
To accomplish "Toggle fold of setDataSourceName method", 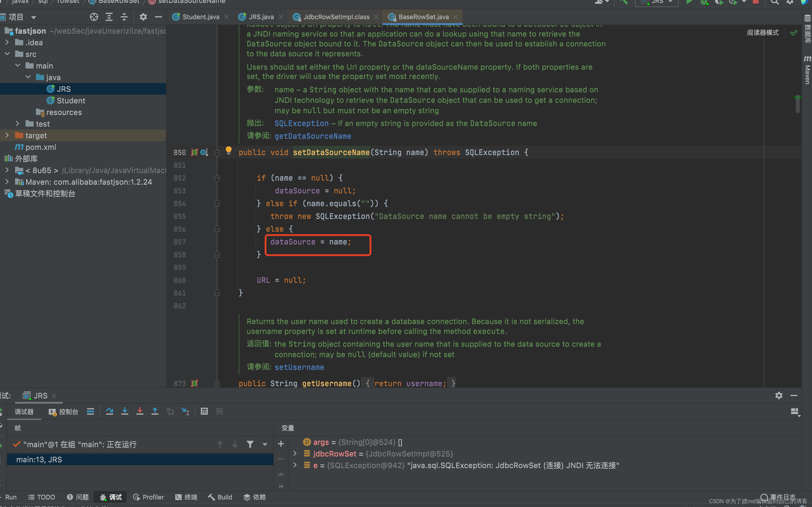I will (217, 152).
